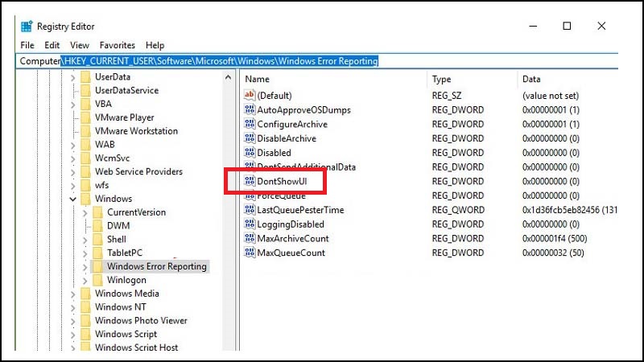Click the DWM folder icon

(x=97, y=226)
